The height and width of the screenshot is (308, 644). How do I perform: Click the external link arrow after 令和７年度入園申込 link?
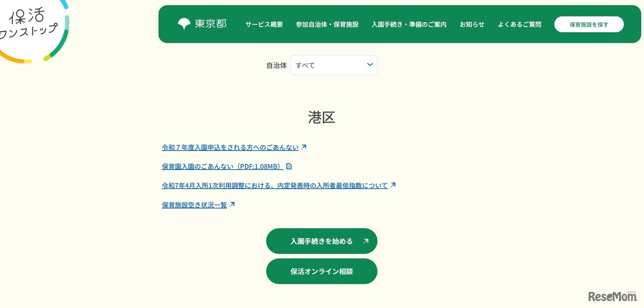coord(304,146)
